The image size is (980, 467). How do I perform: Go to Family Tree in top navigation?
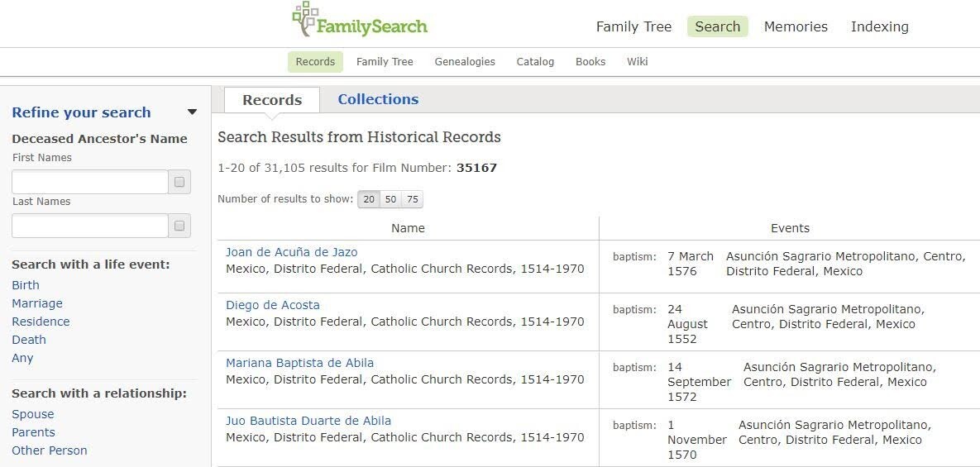pyautogui.click(x=633, y=26)
